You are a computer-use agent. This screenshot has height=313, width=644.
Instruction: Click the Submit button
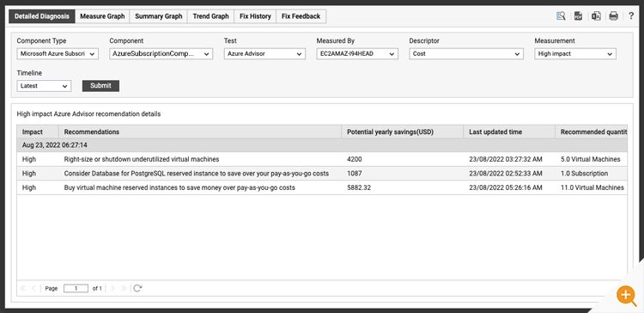click(100, 86)
